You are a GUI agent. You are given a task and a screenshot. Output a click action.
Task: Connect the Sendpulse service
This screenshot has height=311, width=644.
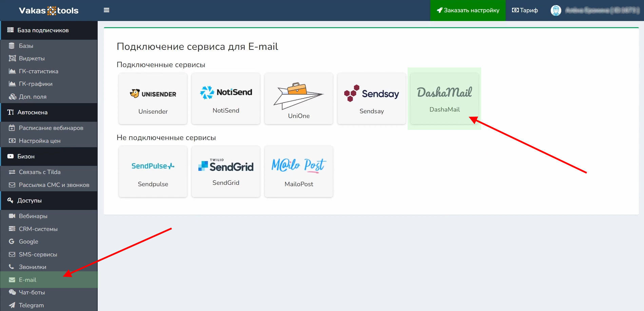click(153, 172)
